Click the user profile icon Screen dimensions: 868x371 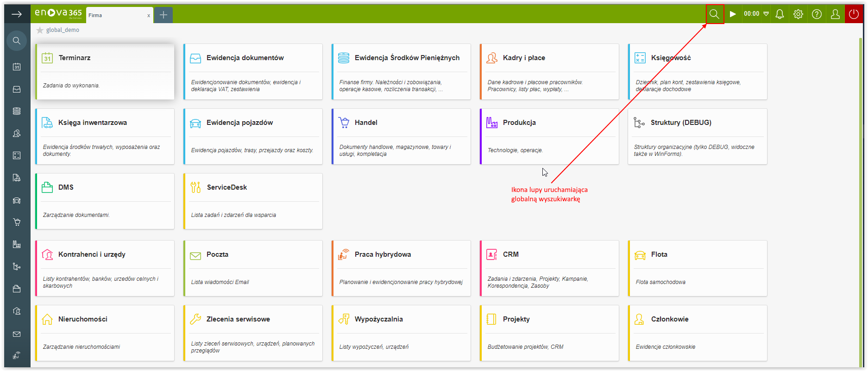pos(835,14)
